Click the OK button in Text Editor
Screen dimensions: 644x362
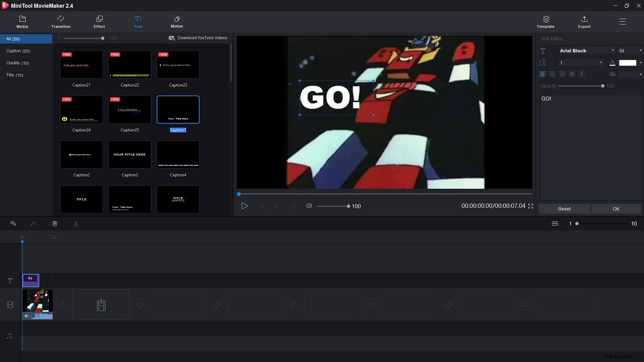pos(615,208)
